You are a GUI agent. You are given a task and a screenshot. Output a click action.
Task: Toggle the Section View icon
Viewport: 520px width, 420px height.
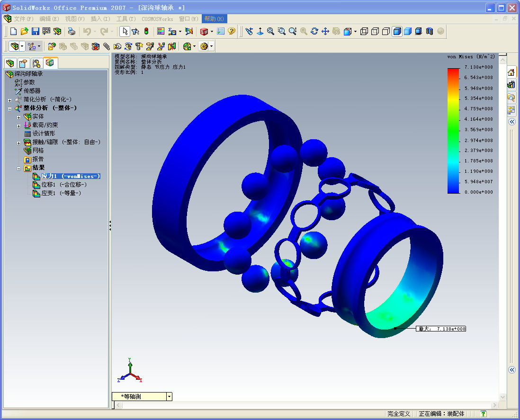point(430,32)
